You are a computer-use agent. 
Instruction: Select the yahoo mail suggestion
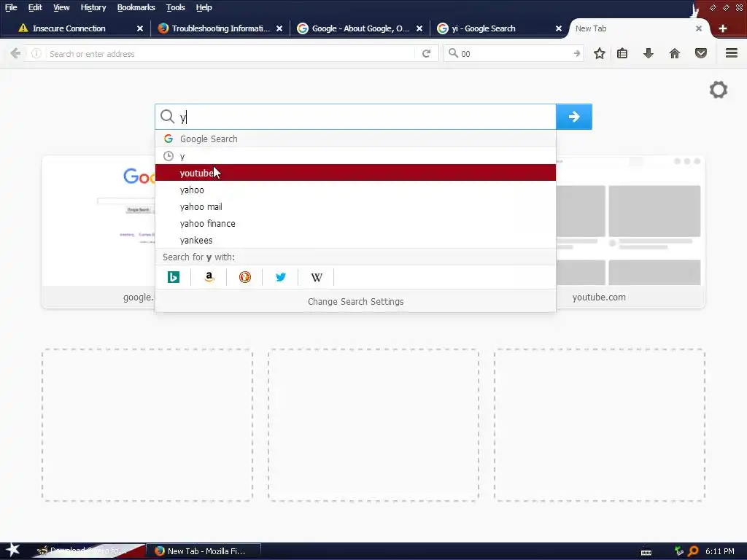pyautogui.click(x=355, y=206)
